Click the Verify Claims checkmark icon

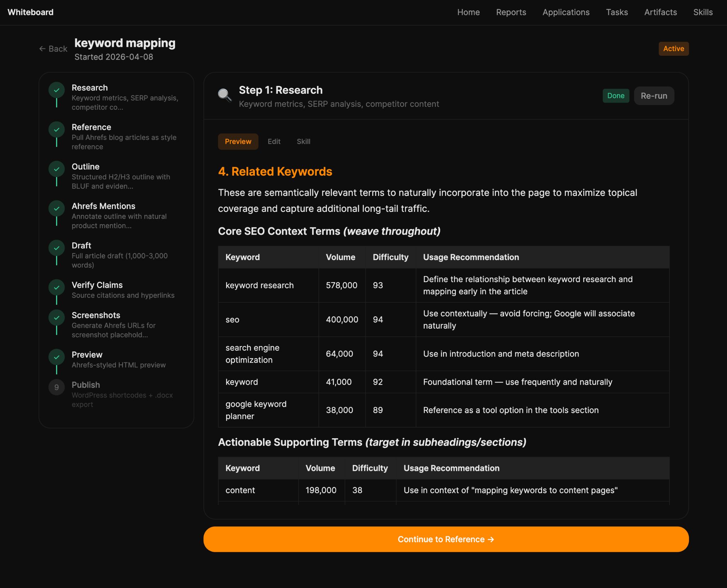pyautogui.click(x=56, y=287)
